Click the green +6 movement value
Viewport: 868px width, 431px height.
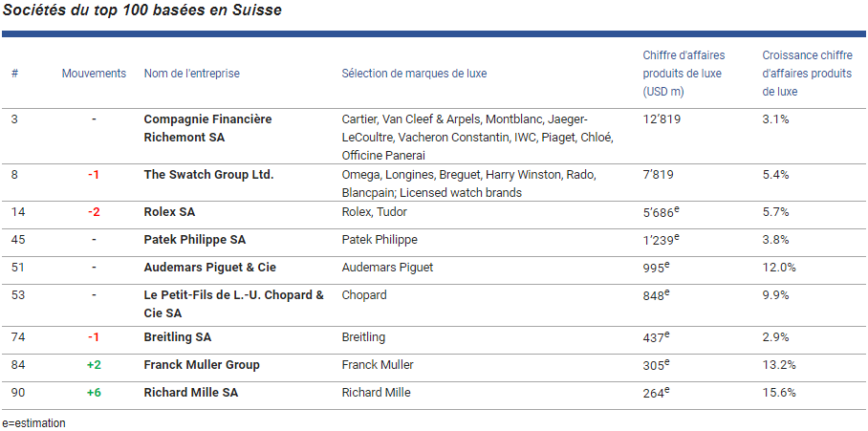point(94,393)
